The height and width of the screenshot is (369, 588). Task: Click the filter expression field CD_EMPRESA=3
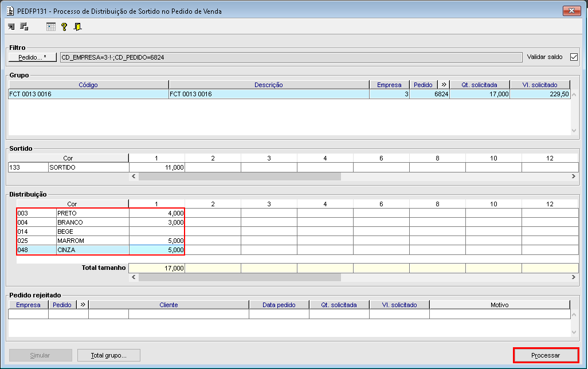[x=291, y=57]
